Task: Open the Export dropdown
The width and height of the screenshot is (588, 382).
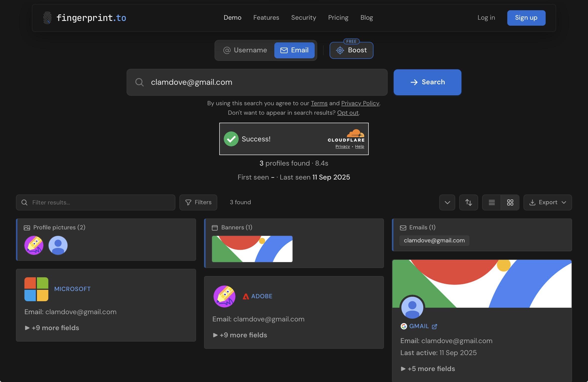Action: pos(548,202)
